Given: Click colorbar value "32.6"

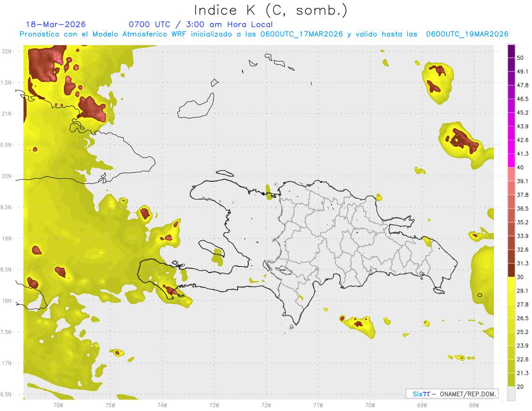Looking at the screenshot, I should 523,250.
